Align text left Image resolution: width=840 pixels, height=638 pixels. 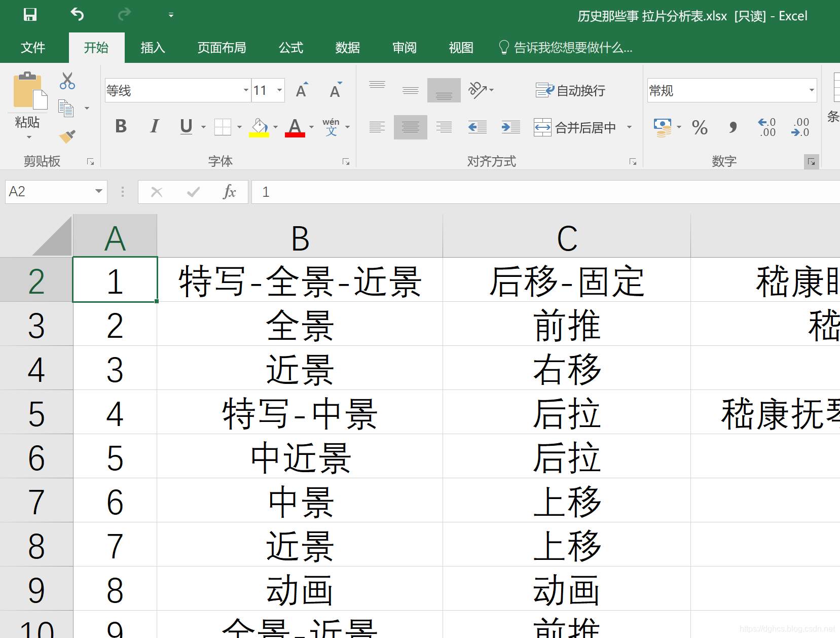tap(377, 127)
